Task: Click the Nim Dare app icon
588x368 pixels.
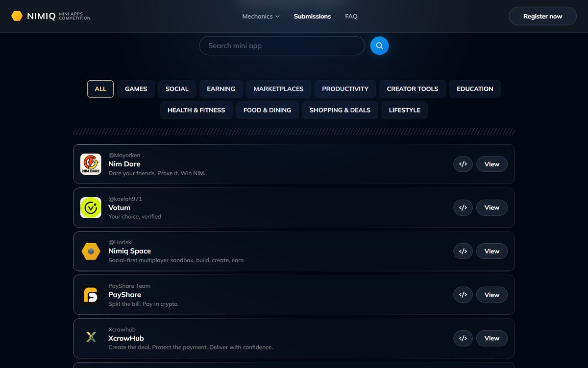Action: point(91,164)
